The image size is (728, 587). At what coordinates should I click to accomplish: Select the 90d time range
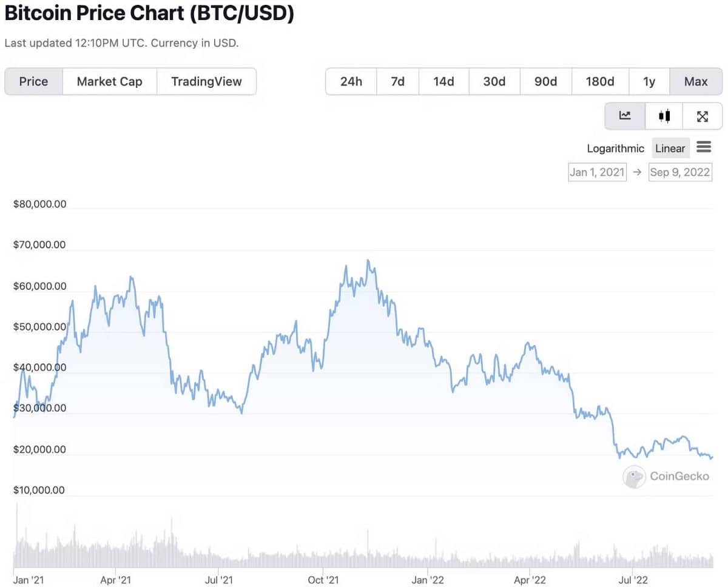coord(545,81)
